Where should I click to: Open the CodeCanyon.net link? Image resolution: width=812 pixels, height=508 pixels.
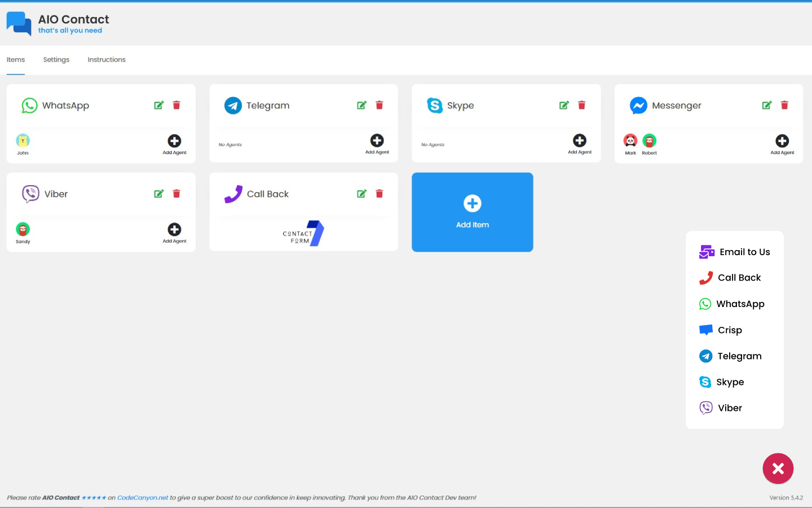(x=143, y=498)
